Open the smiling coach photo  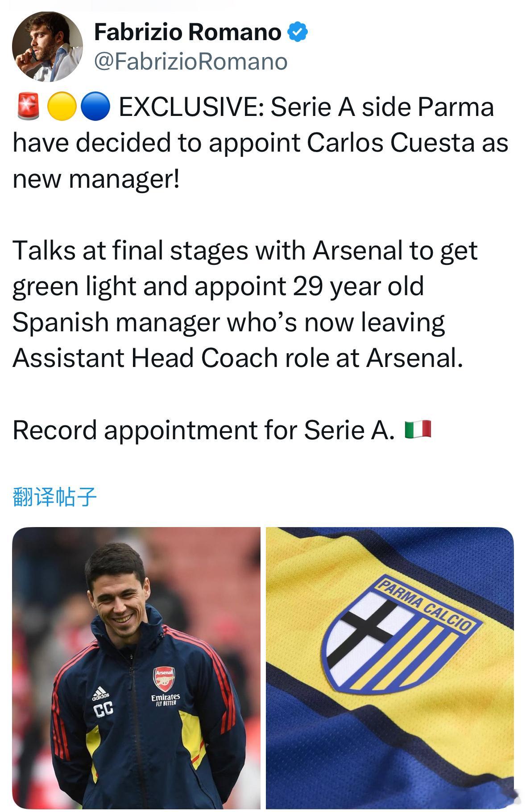(136, 669)
